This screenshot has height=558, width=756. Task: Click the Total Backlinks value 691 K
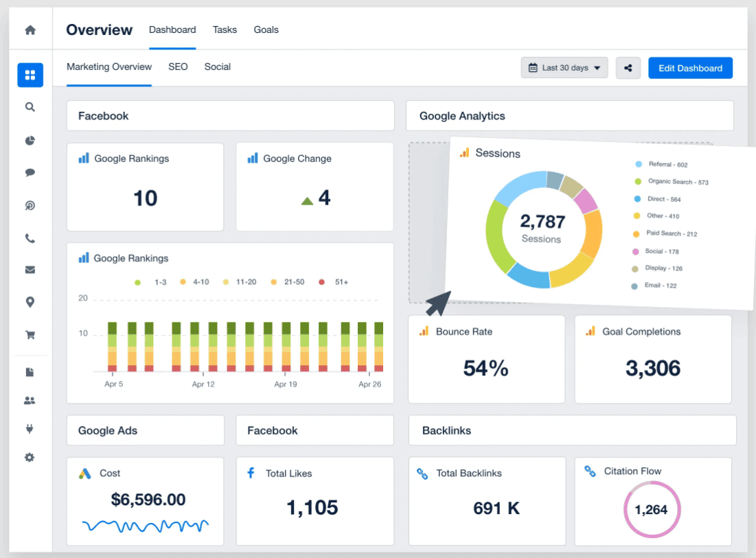click(x=496, y=508)
